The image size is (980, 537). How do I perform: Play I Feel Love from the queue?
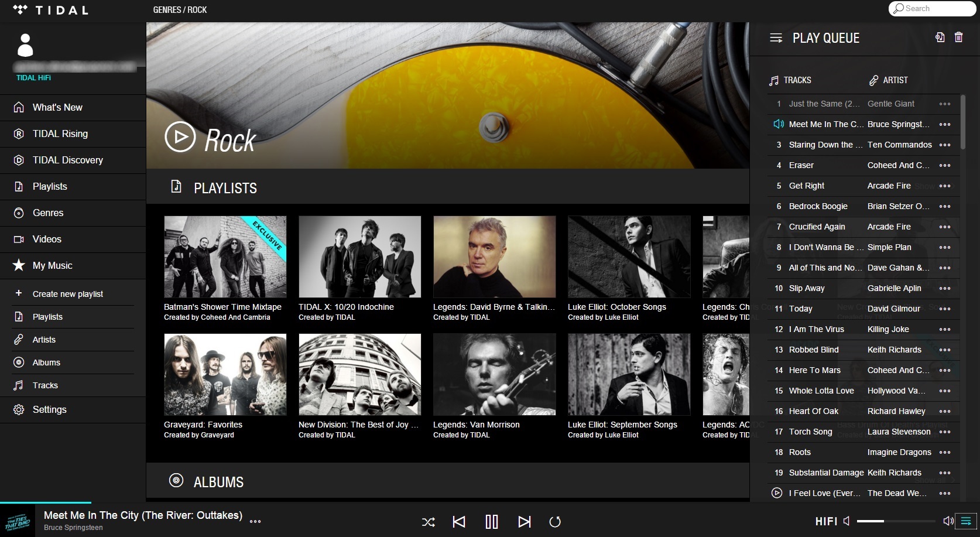(x=777, y=493)
